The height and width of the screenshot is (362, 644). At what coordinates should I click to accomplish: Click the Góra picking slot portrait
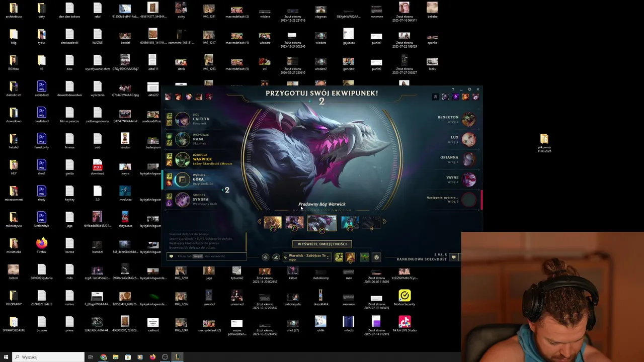182,179
